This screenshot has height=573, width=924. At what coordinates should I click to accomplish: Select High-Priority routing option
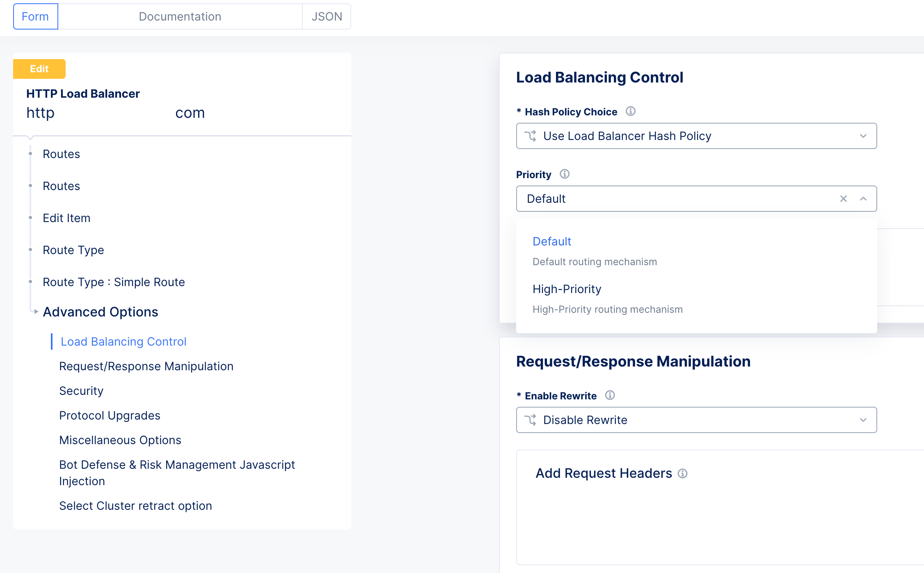pyautogui.click(x=567, y=289)
